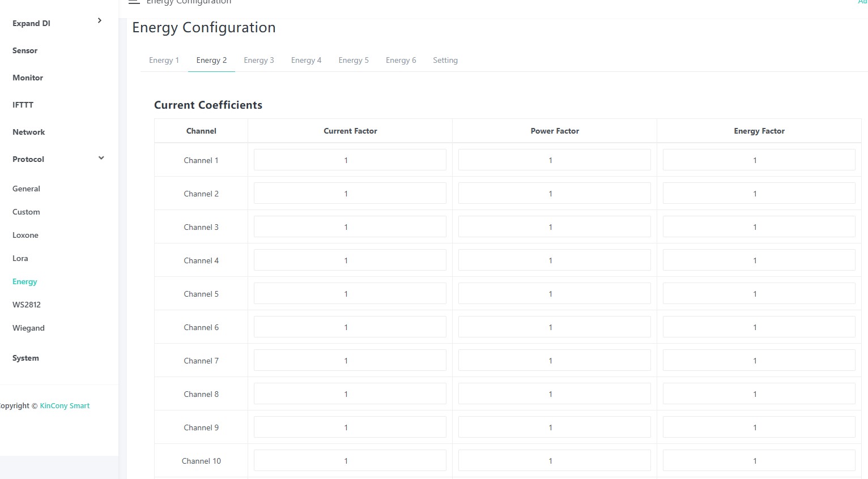Select WS2812 under Protocol
This screenshot has width=868, height=479.
(27, 305)
